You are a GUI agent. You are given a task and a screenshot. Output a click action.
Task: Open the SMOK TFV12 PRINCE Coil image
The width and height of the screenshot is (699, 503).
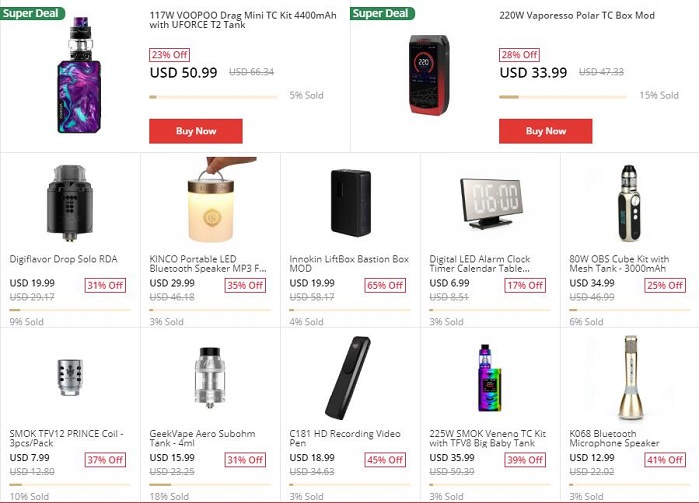coord(70,375)
